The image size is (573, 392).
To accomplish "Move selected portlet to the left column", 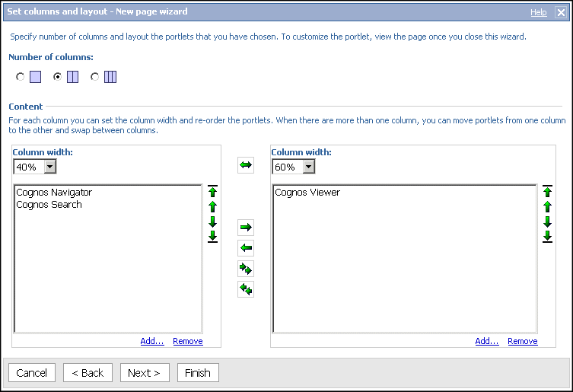I will coord(246,248).
